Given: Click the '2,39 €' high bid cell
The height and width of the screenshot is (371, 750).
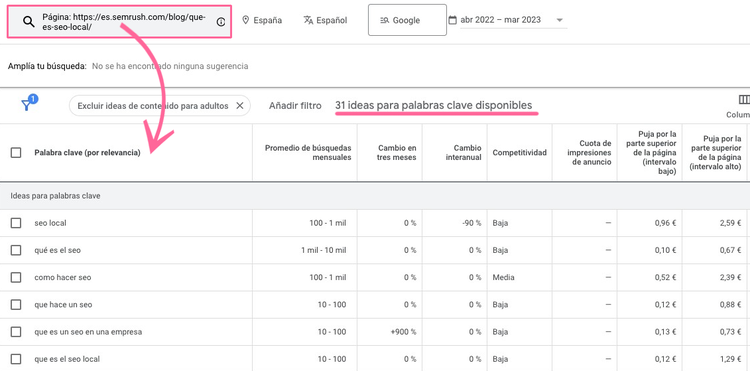Looking at the screenshot, I should click(730, 277).
